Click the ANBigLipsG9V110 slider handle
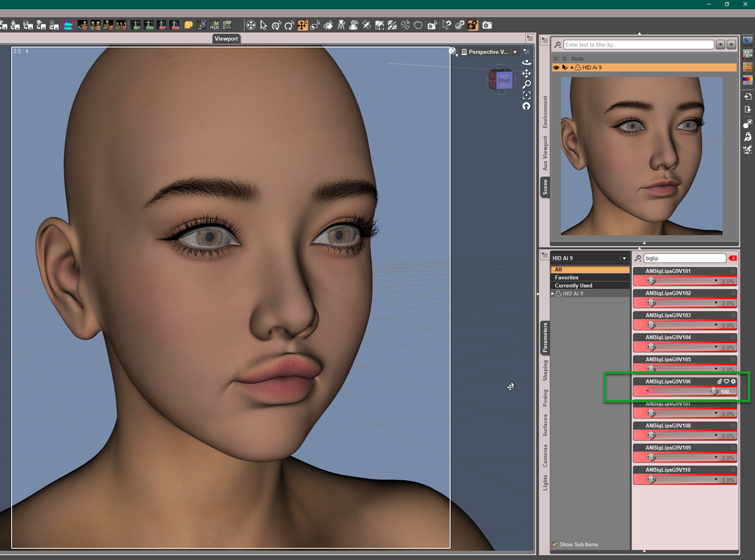 [651, 479]
